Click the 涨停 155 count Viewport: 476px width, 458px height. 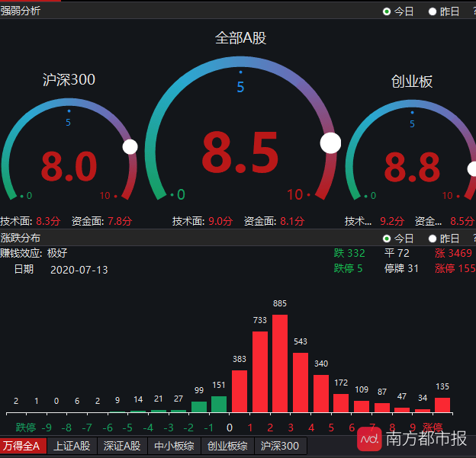[455, 268]
